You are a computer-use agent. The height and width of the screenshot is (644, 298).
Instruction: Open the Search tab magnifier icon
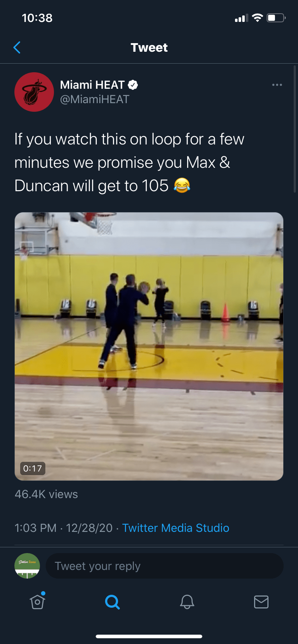click(x=112, y=602)
